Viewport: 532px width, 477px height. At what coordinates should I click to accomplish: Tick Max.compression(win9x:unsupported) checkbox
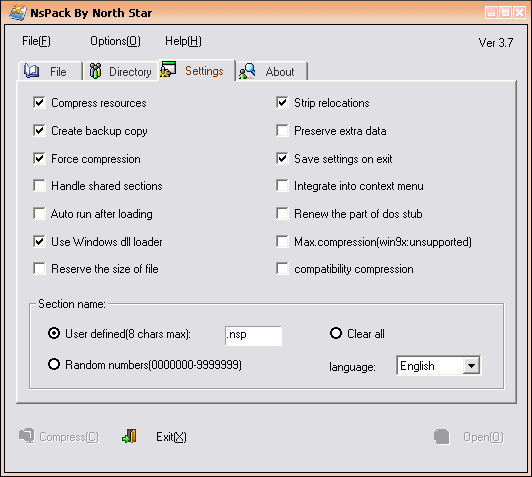tap(282, 242)
